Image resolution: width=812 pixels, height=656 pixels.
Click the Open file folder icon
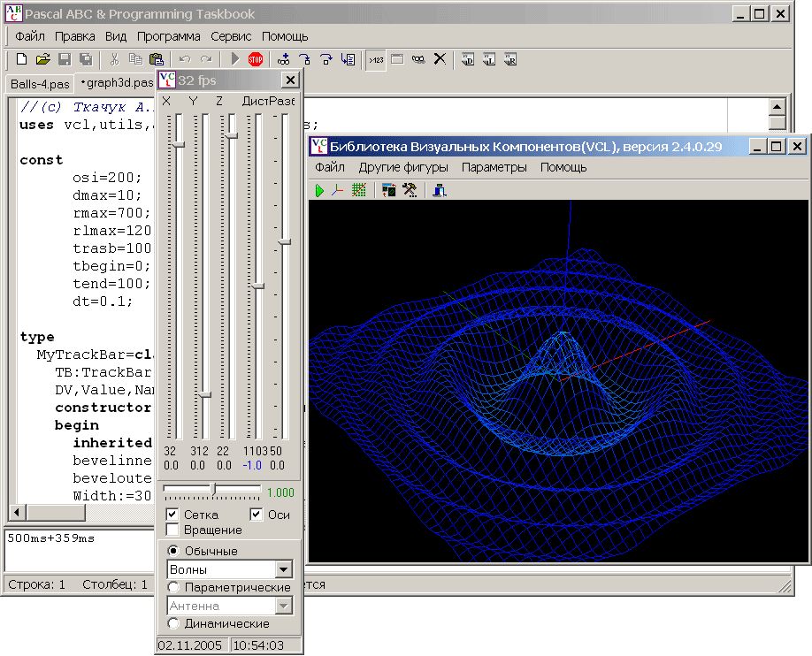tap(43, 59)
